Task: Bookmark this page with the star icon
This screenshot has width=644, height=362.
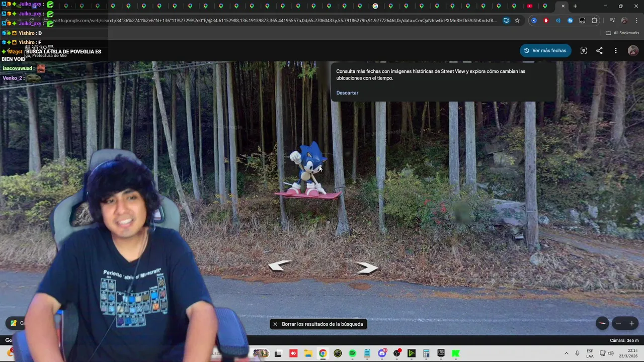Action: (517, 21)
